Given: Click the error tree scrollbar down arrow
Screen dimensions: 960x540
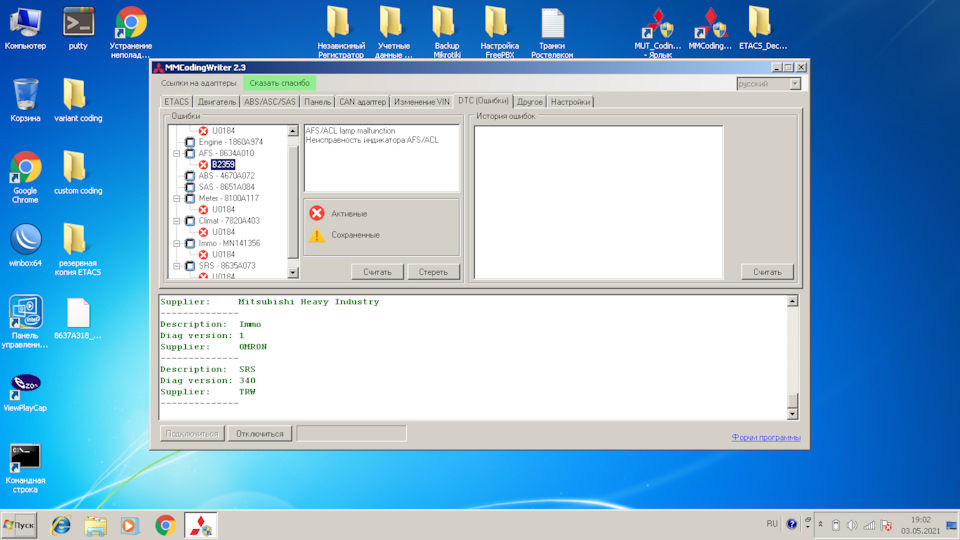Looking at the screenshot, I should [293, 272].
